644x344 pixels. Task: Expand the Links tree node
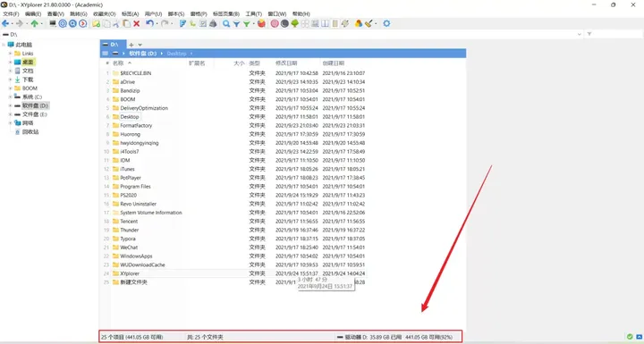pyautogui.click(x=10, y=54)
